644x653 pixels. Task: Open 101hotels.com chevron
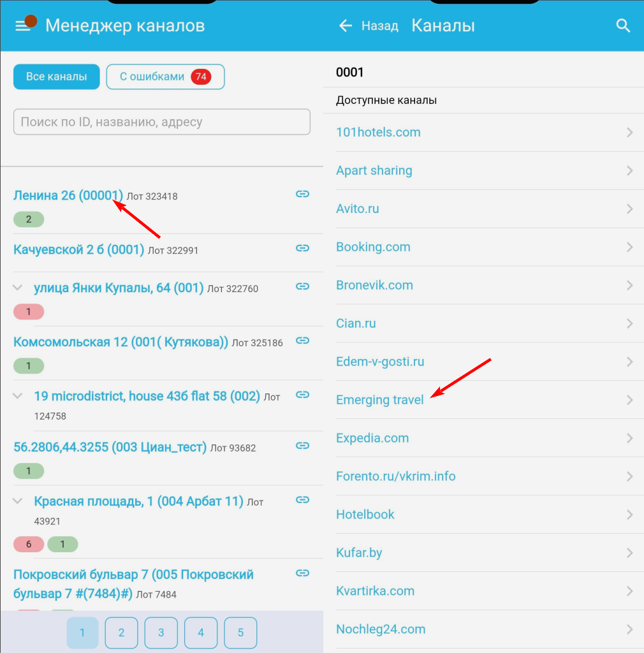pyautogui.click(x=629, y=133)
